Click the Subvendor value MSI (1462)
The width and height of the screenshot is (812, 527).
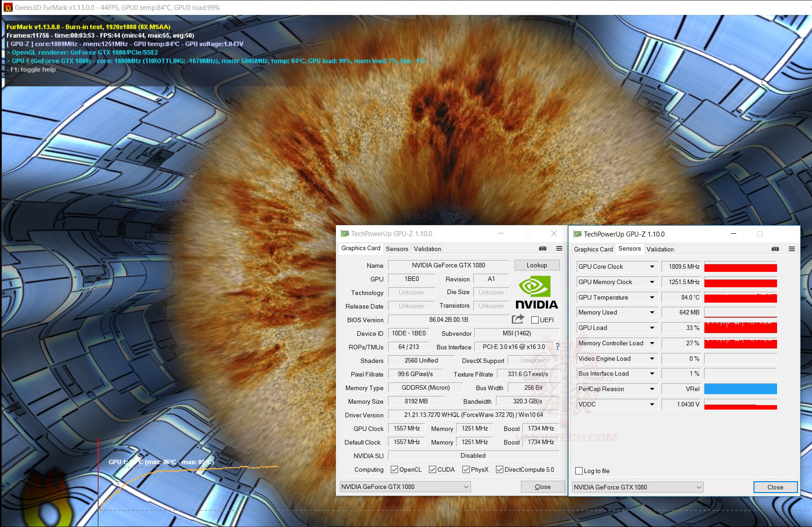point(516,333)
